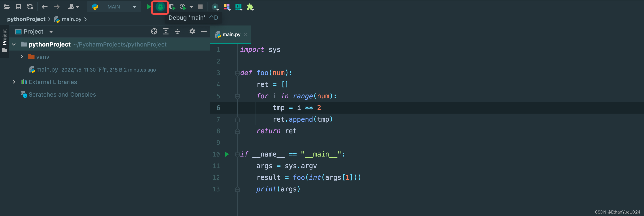This screenshot has height=216, width=644.
Task: Navigate Back with the left arrow
Action: tap(45, 7)
